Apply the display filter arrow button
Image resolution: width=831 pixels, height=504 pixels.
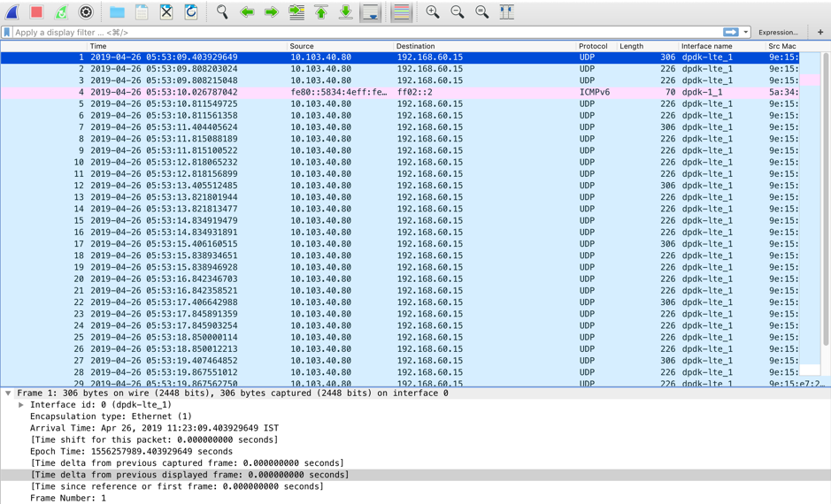731,33
